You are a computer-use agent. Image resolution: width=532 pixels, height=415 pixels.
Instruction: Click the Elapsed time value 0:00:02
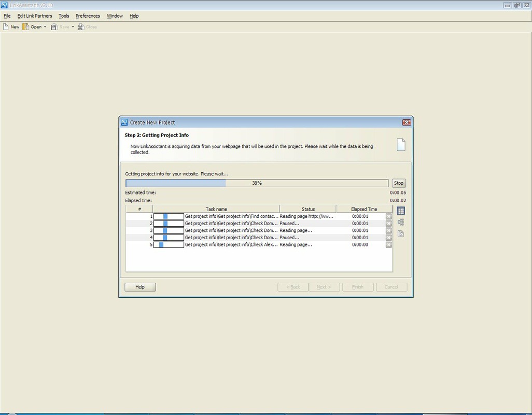coord(398,201)
